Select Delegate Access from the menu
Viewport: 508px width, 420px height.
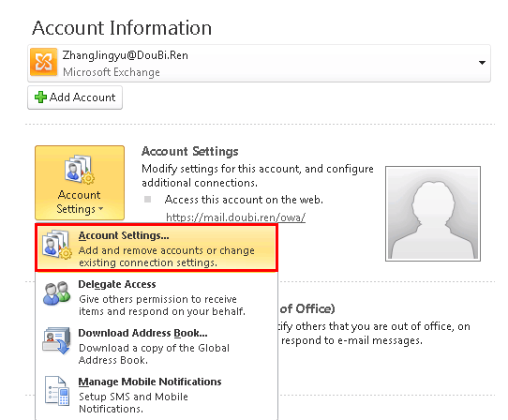pyautogui.click(x=157, y=297)
